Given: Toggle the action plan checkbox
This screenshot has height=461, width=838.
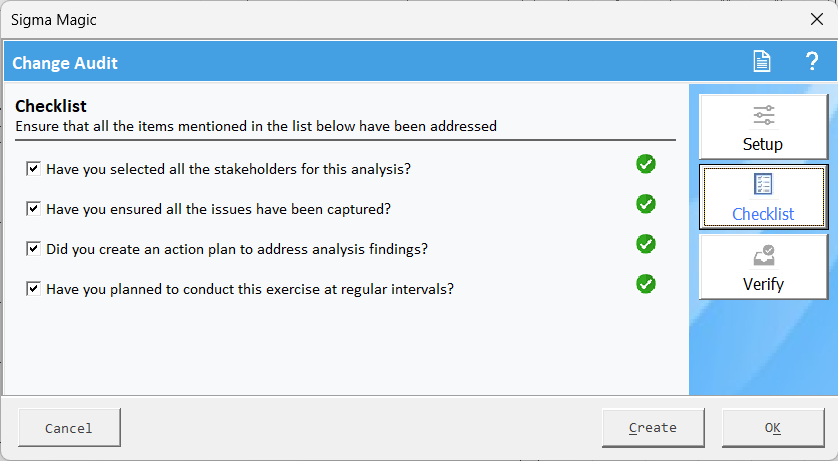Looking at the screenshot, I should click(x=33, y=248).
